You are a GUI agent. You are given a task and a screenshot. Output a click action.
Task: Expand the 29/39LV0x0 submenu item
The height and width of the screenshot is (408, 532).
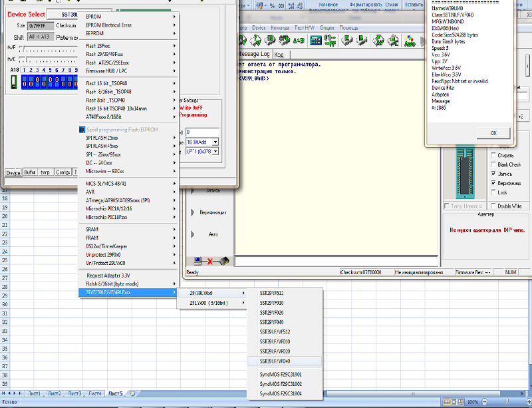(x=211, y=293)
